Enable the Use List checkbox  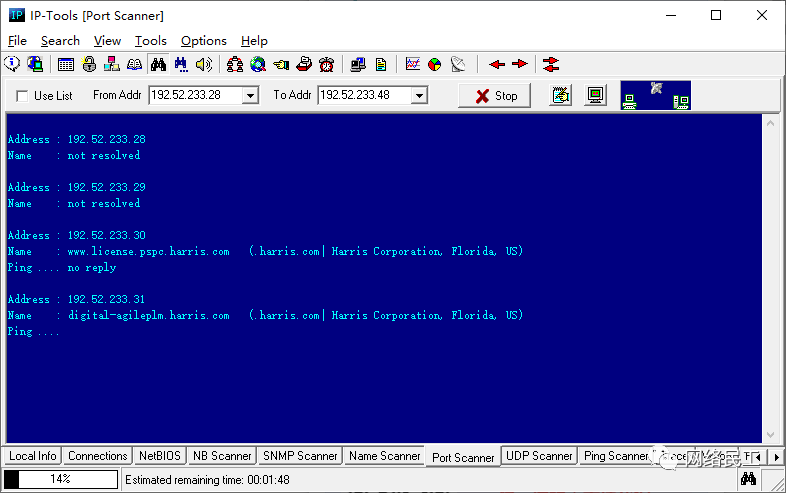22,96
